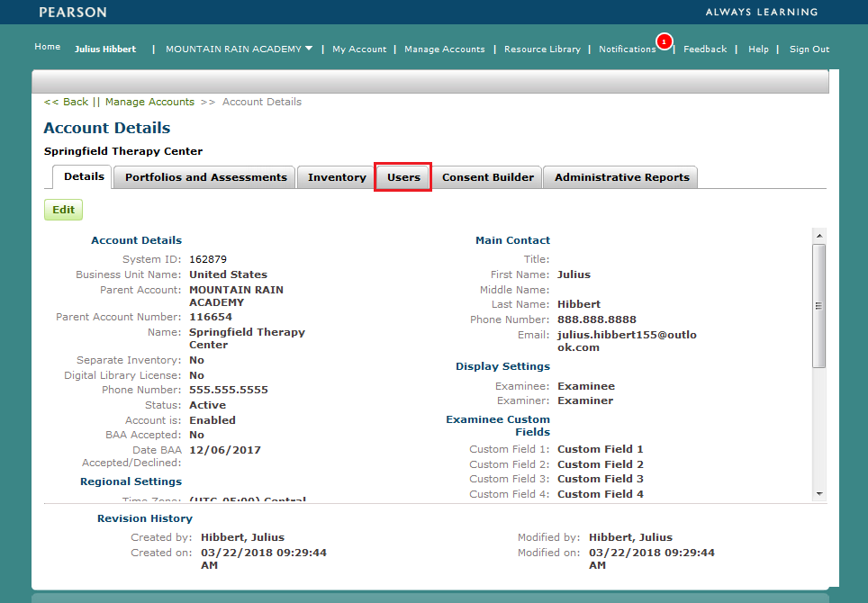Click the Sign Out link
868x603 pixels.
coord(809,49)
